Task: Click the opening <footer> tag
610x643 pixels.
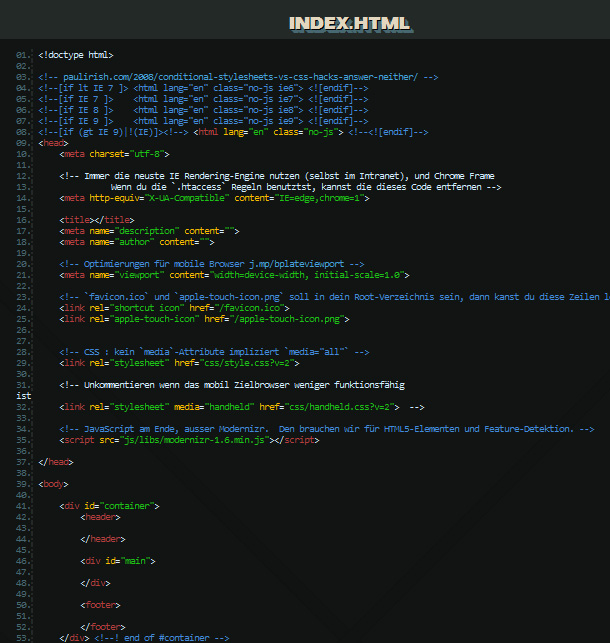Action: coord(100,605)
